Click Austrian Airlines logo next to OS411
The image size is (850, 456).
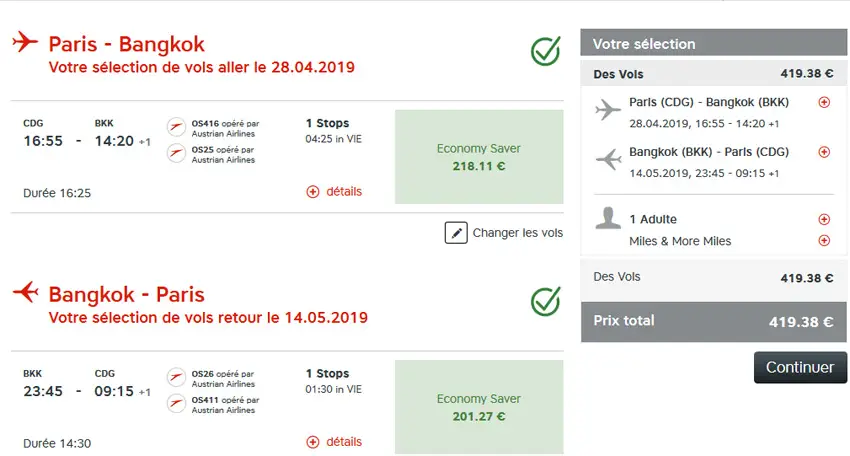point(176,403)
